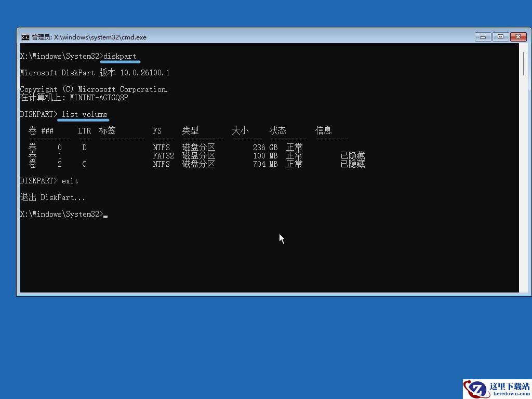Click the 'list volume' command text

click(85, 114)
